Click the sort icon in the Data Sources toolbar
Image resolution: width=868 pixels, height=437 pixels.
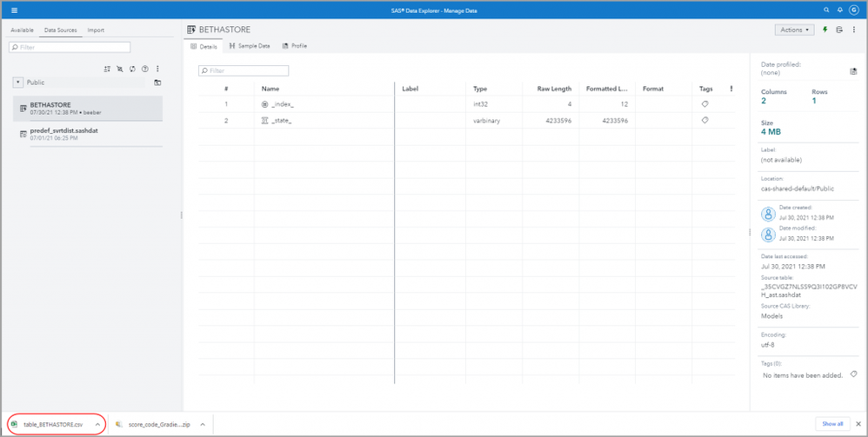click(107, 70)
